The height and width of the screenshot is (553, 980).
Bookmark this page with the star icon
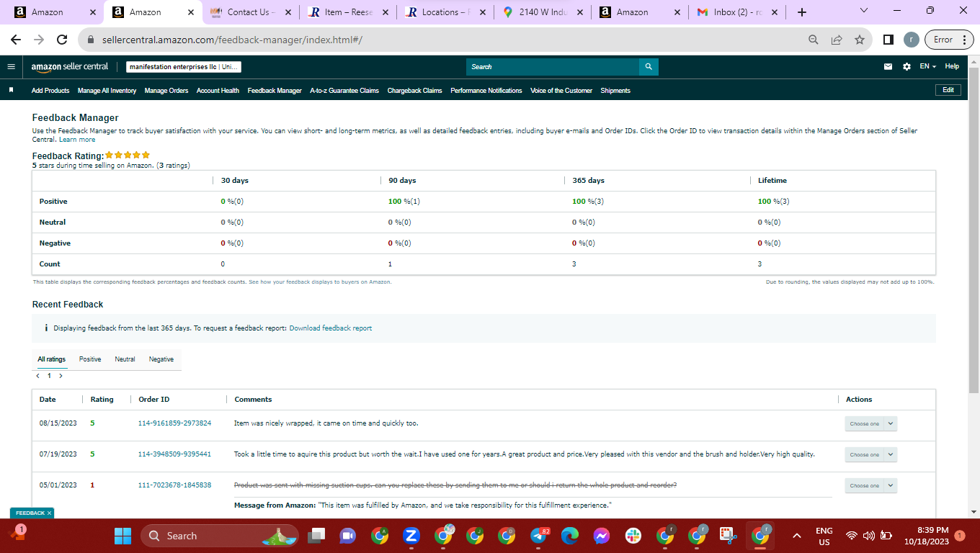tap(860, 40)
